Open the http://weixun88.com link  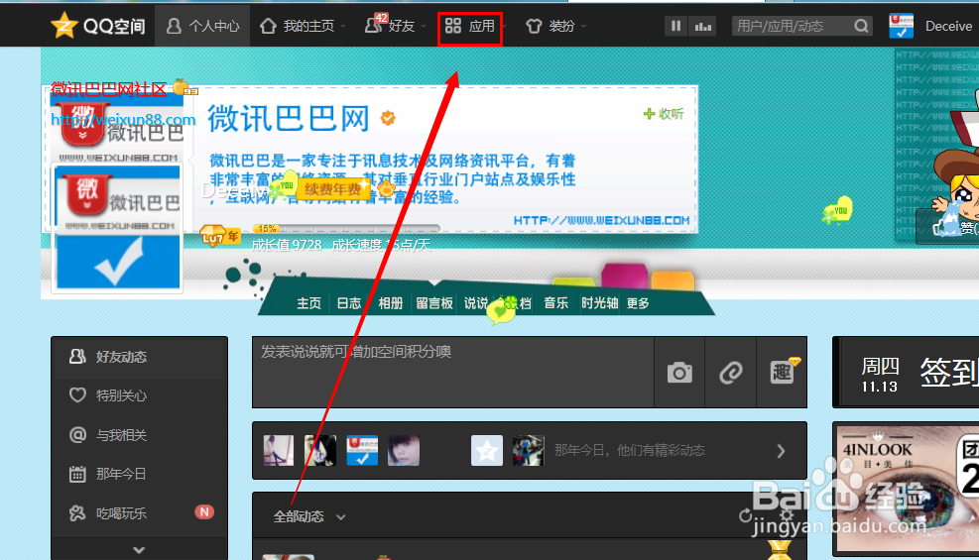pos(123,119)
